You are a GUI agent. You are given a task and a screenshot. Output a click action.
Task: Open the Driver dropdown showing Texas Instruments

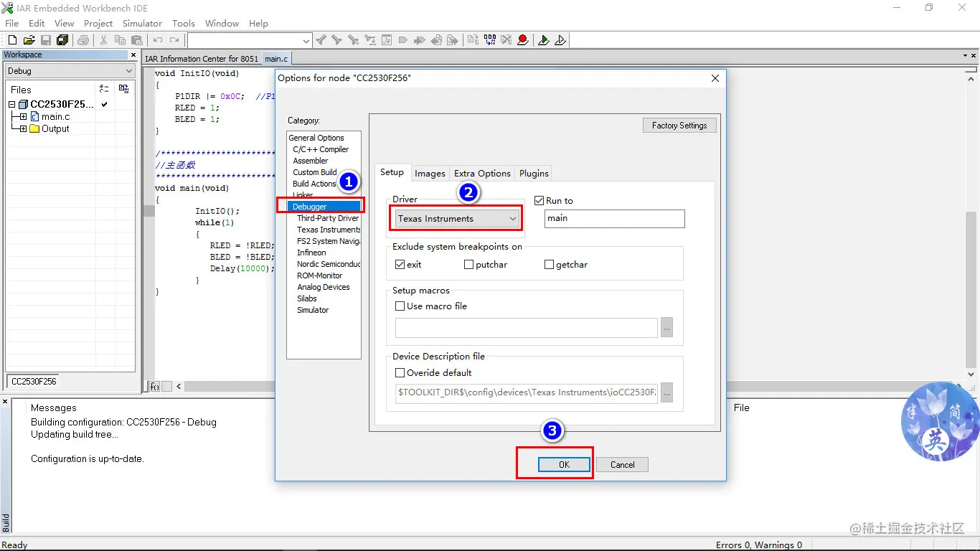457,219
